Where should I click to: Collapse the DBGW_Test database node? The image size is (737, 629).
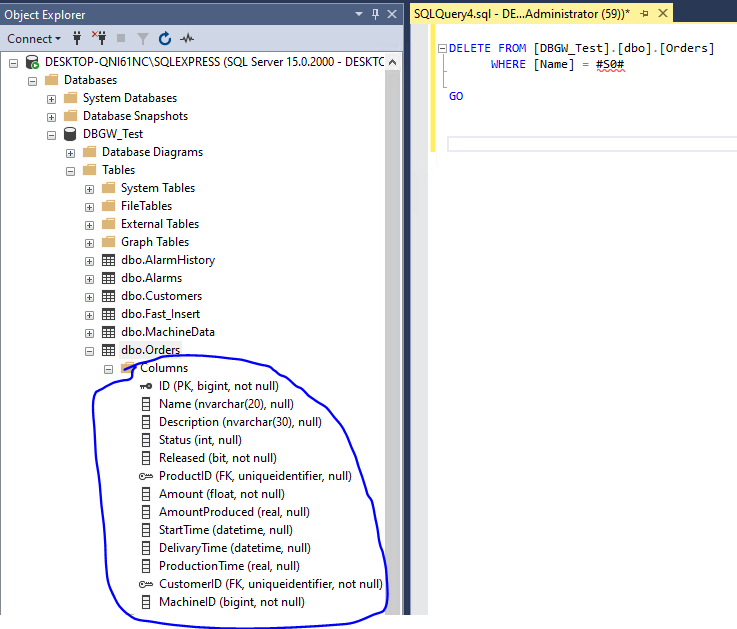51,135
